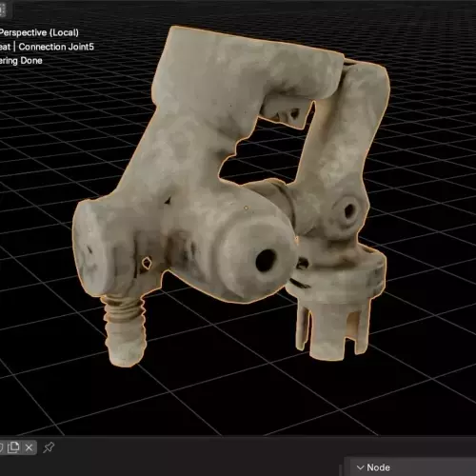Click the Perspective (Local) viewport label
This screenshot has width=476, height=476.
coord(39,32)
